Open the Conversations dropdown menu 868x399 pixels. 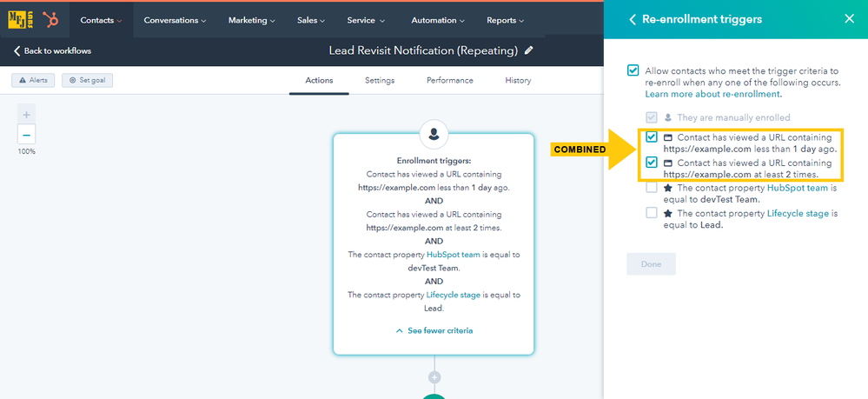coord(175,21)
